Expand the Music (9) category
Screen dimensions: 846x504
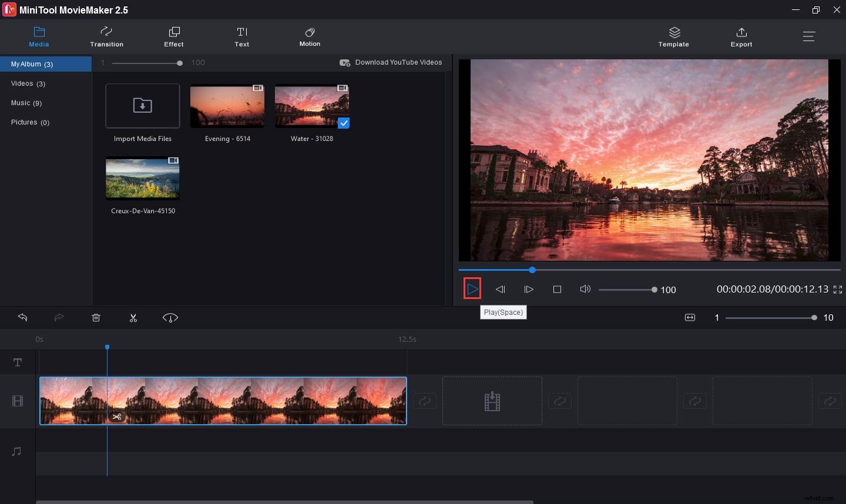point(26,103)
